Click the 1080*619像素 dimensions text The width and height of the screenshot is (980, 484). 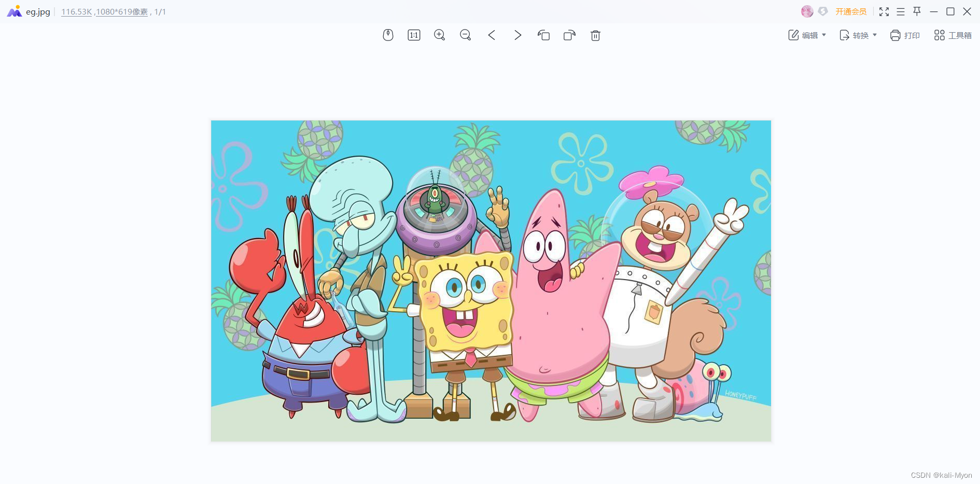pos(122,11)
